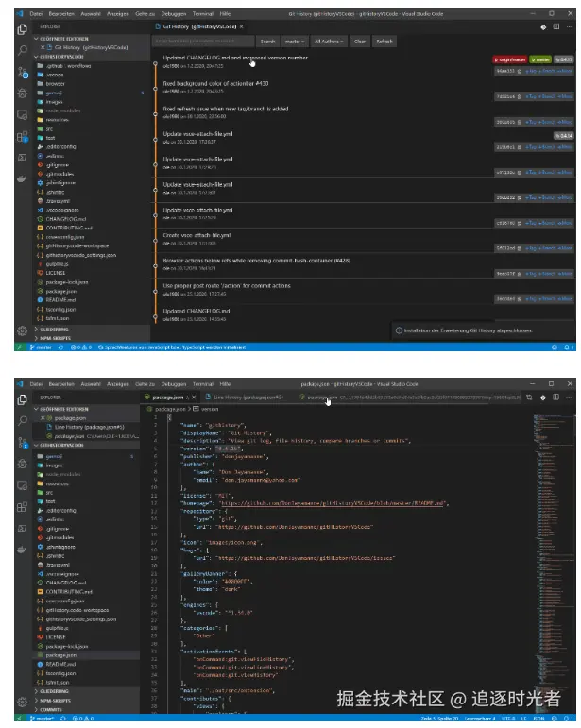Open Manage gear in lower window
This screenshot has height=728, width=581.
22,702
